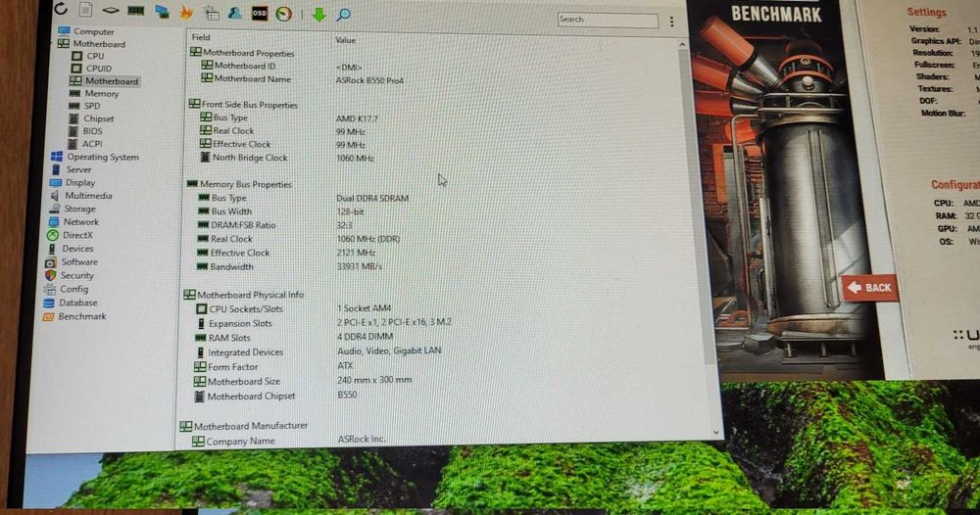Select the Form Factor row

point(273,367)
